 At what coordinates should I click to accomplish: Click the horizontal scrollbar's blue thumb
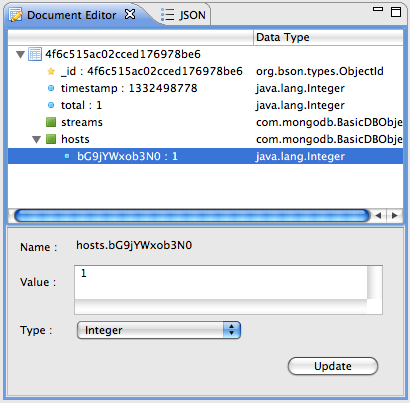(192, 216)
